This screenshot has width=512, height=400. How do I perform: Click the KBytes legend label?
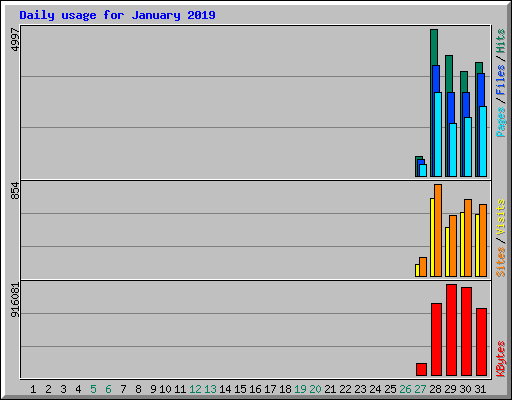click(501, 359)
